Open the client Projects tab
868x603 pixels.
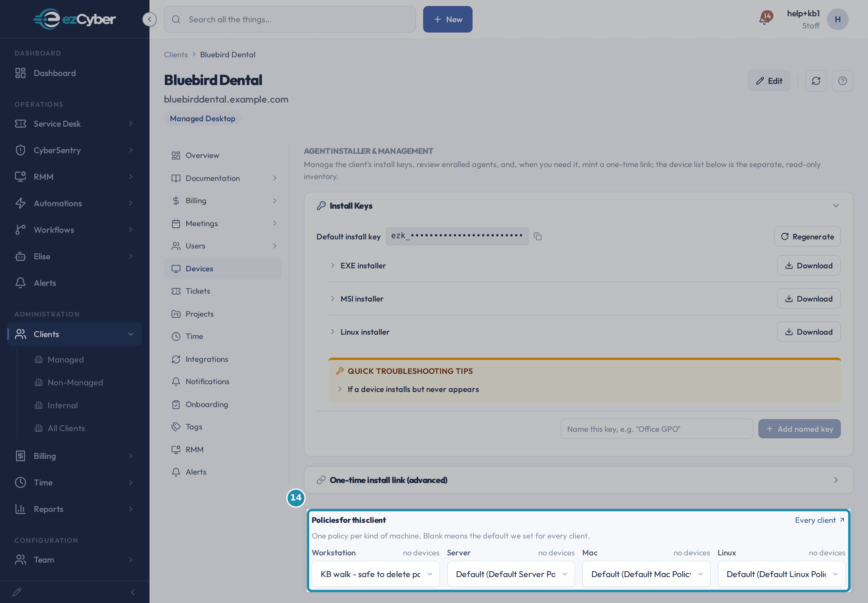pyautogui.click(x=222, y=314)
